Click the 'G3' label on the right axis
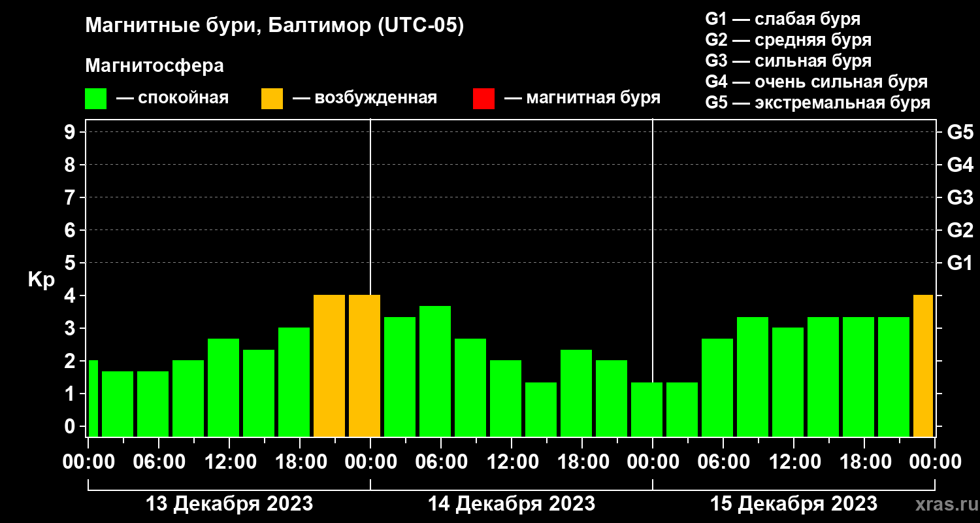980x523 pixels. (960, 197)
